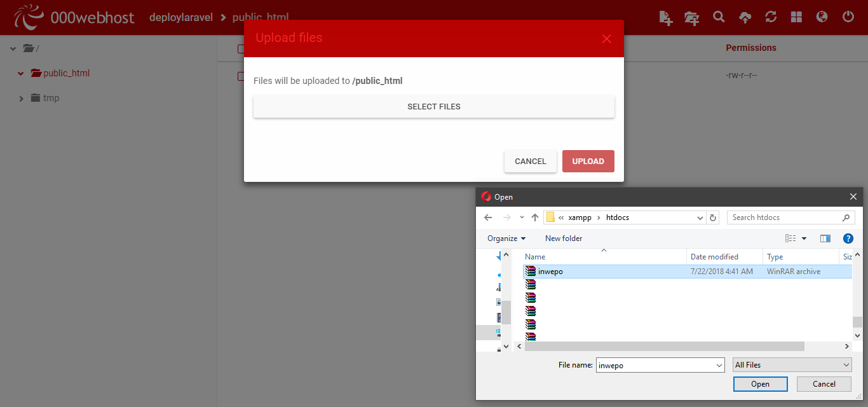This screenshot has height=407, width=868.
Task: Open the All Files type dropdown
Action: coord(792,365)
